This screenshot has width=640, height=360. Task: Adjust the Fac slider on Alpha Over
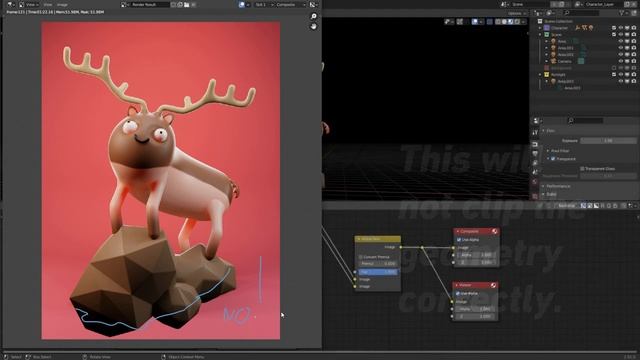click(378, 272)
